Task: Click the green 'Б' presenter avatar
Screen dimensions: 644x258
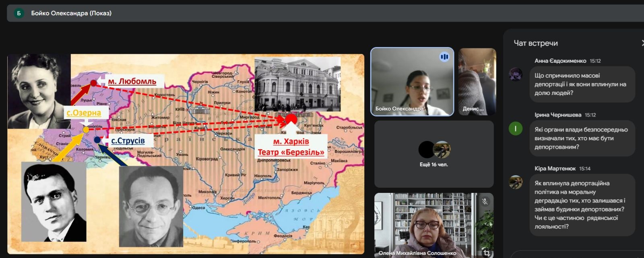Action: click(19, 13)
